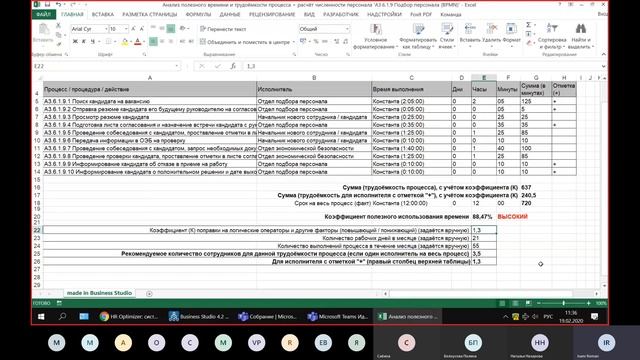Click the Windows Start button
Image resolution: width=640 pixels, height=360 pixels.
(x=41, y=316)
